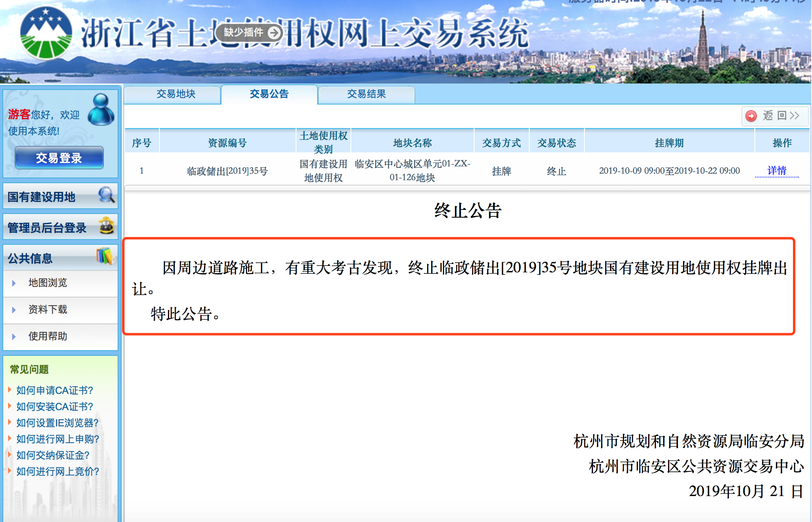The image size is (812, 522).
Task: Click the books icon beside 公共信息
Action: [105, 256]
